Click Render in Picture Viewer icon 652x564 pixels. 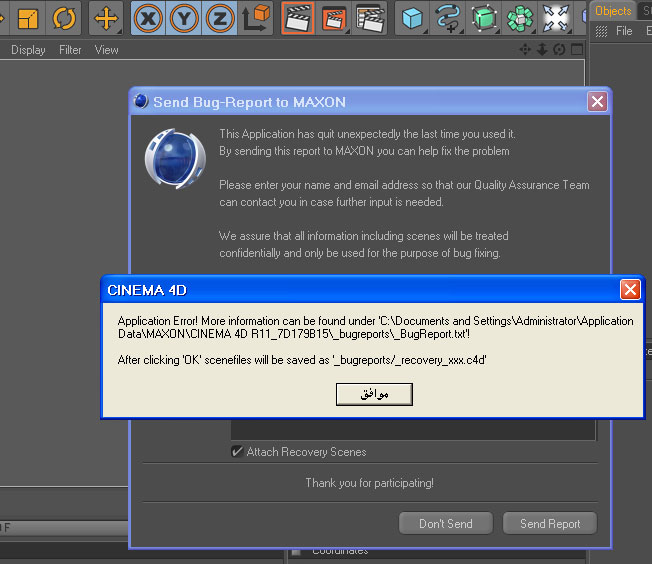(x=334, y=19)
